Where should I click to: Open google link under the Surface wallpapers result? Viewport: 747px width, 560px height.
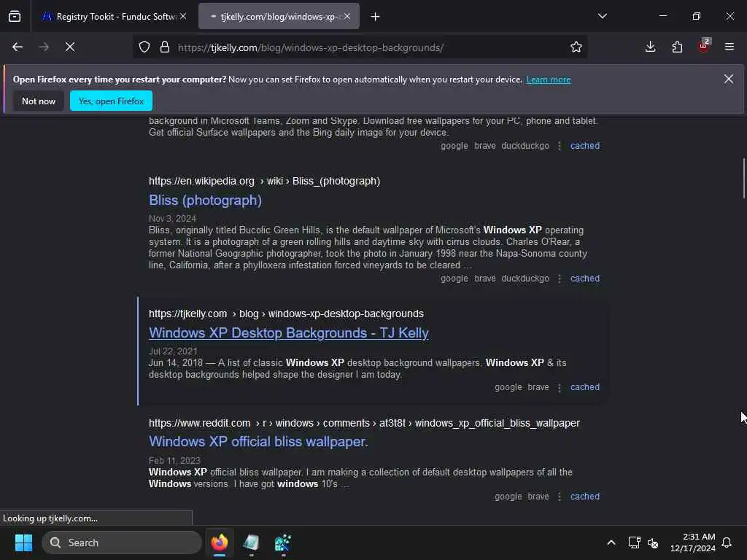pyautogui.click(x=454, y=146)
